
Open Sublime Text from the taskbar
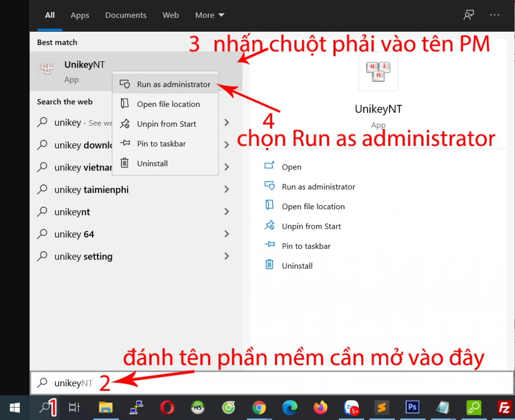381,407
